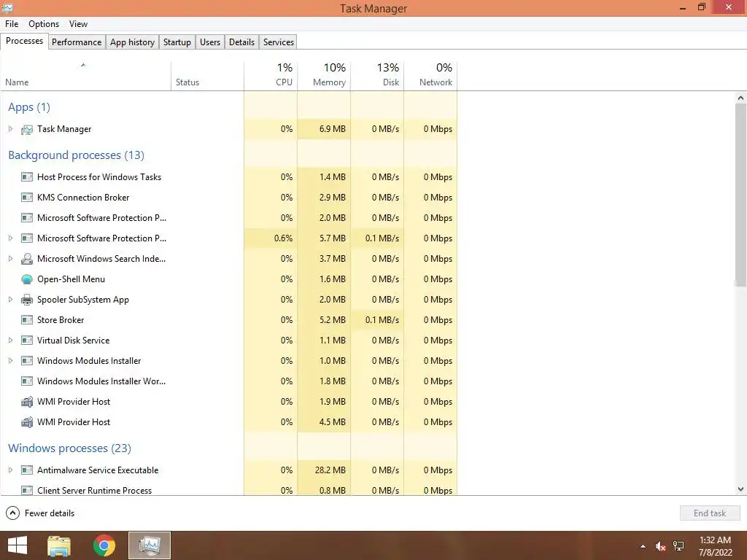Click the taskbar clock showing 1:32 AM
Screen dimensions: 747x560
tap(716, 546)
